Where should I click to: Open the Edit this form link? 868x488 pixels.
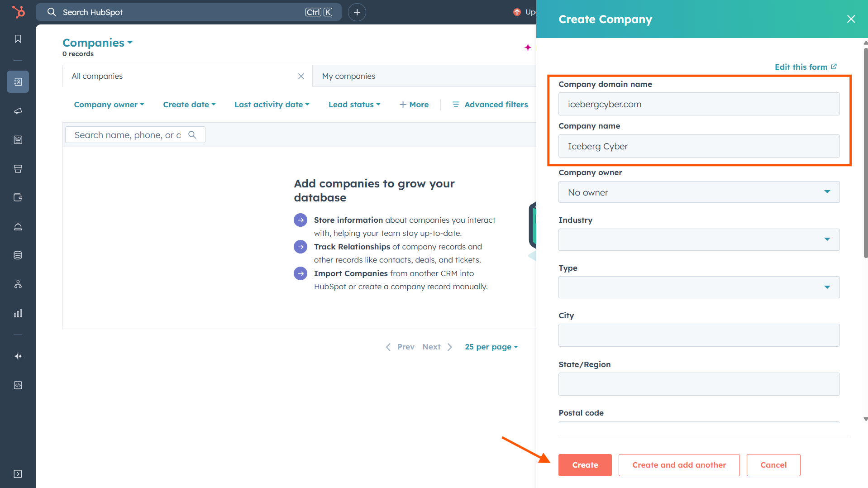point(806,67)
